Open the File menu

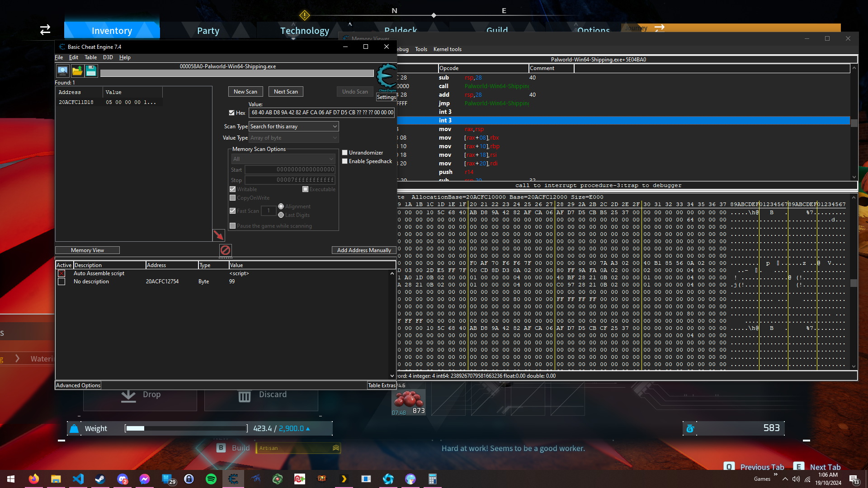59,57
